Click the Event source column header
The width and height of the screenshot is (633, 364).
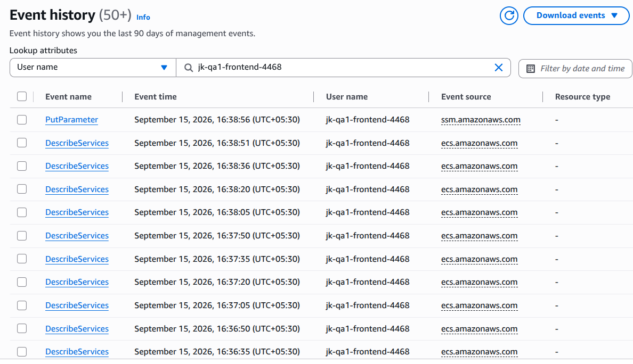coord(466,97)
